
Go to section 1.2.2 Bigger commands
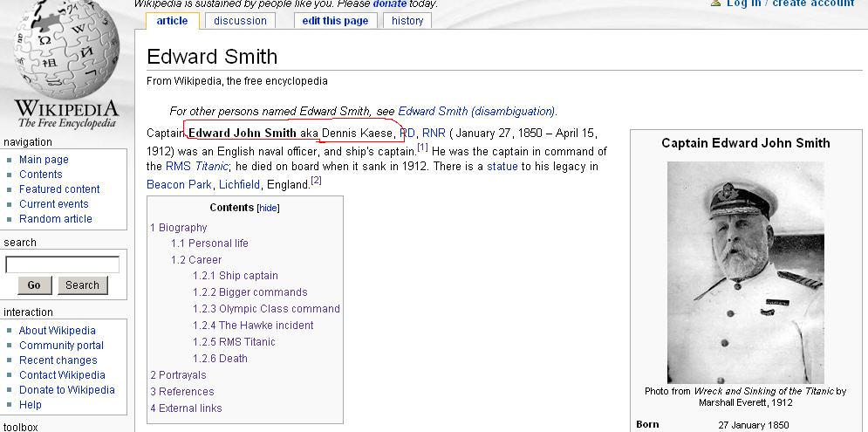coord(249,292)
